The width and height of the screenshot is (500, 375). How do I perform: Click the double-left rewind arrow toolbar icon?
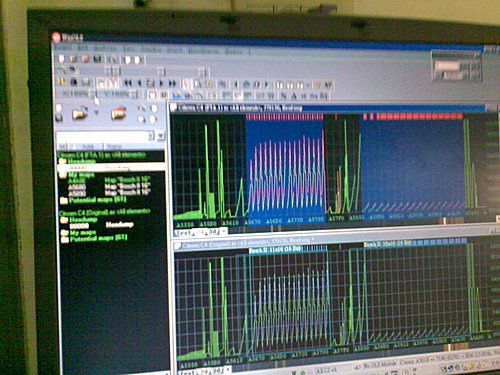127,83
